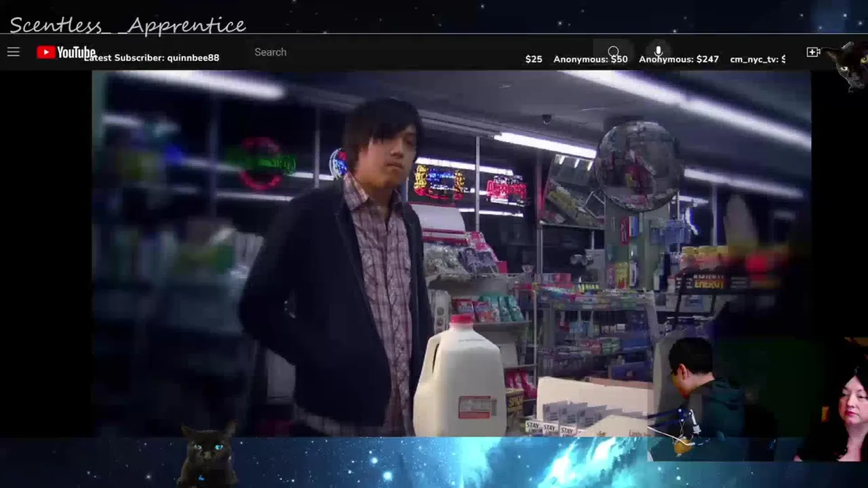Click the magnifier search button
Image resolution: width=868 pixels, height=488 pixels.
coord(614,52)
